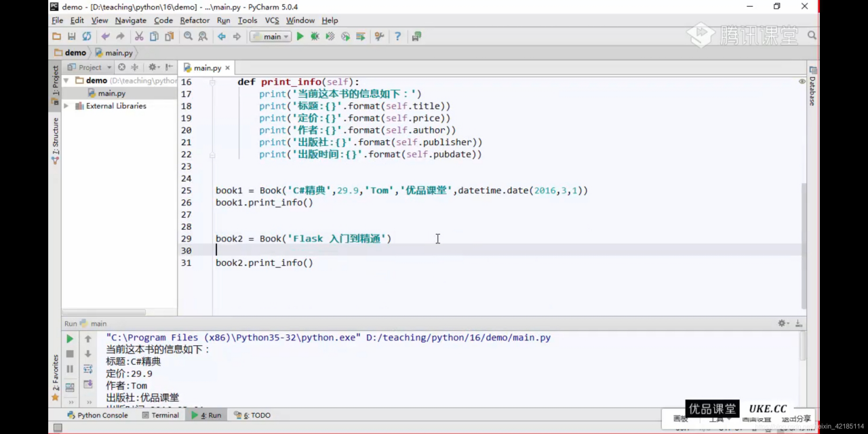Rerun main from Run panel
Viewport: 868px width, 434px height.
[70, 338]
